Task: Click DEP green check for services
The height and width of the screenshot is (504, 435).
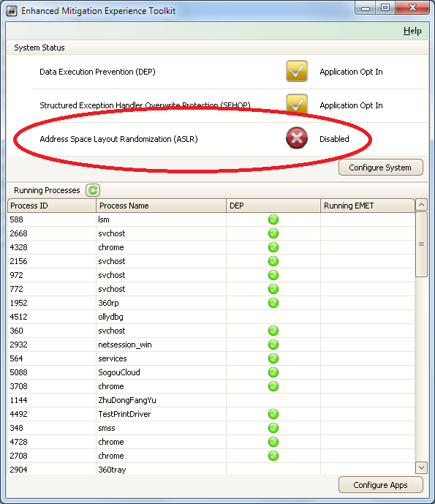Action: point(273,358)
